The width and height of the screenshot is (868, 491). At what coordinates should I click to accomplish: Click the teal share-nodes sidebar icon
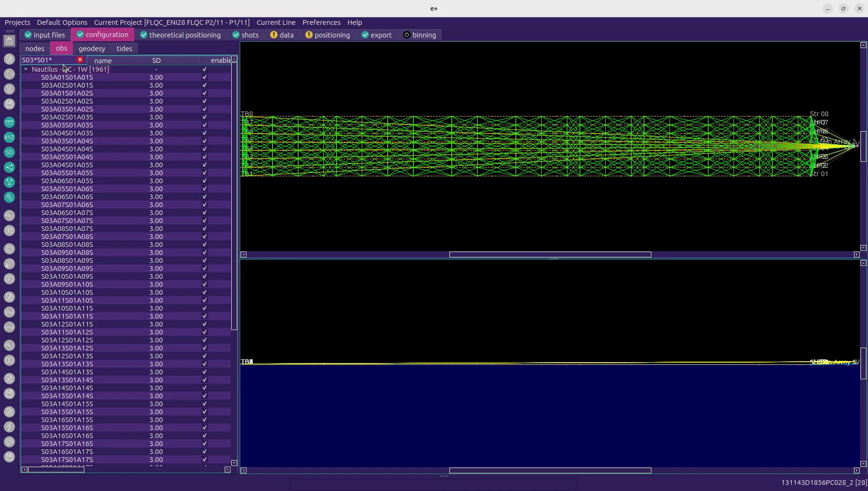[x=9, y=167]
